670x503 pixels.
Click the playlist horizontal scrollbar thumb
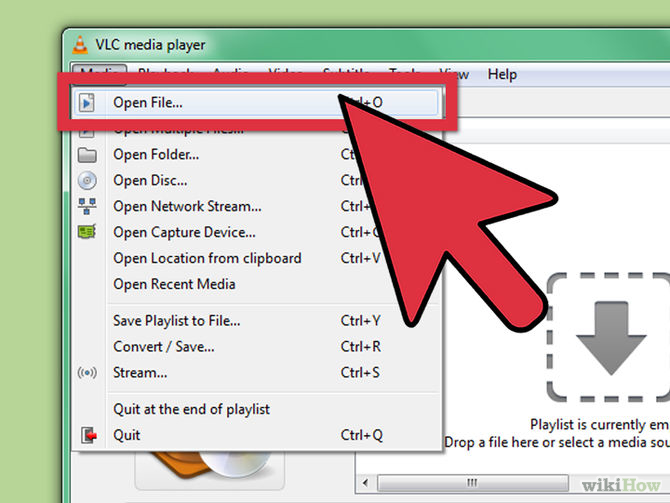point(473,483)
